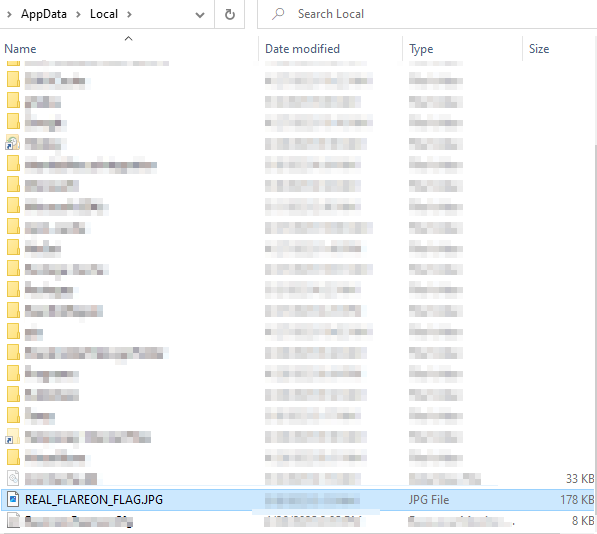This screenshot has width=597, height=534.
Task: Expand the chevron after the AppData breadcrumb
Action: [x=78, y=14]
